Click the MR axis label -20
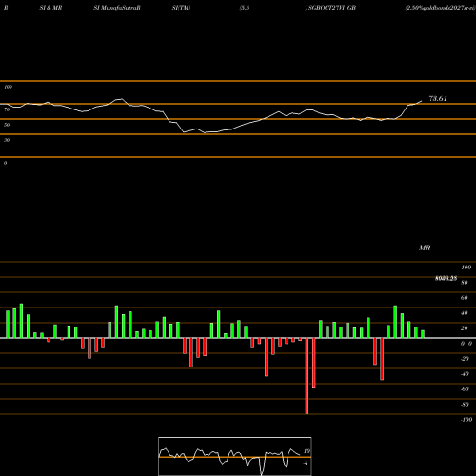476x476 pixels. (465, 359)
